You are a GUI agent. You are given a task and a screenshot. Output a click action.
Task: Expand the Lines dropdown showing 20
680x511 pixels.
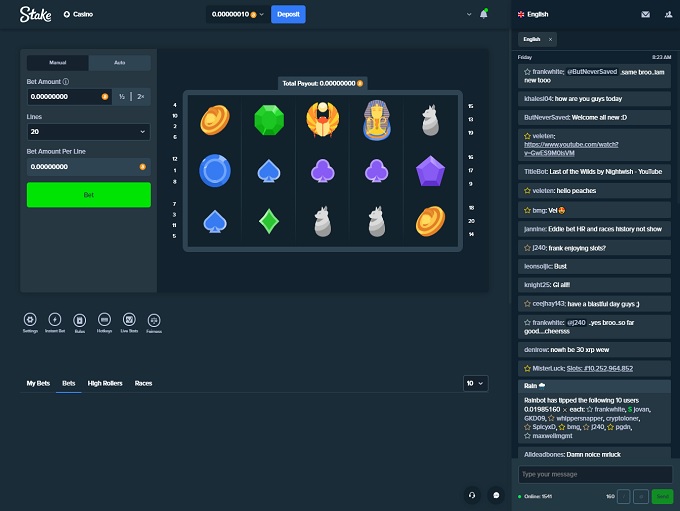(x=88, y=131)
